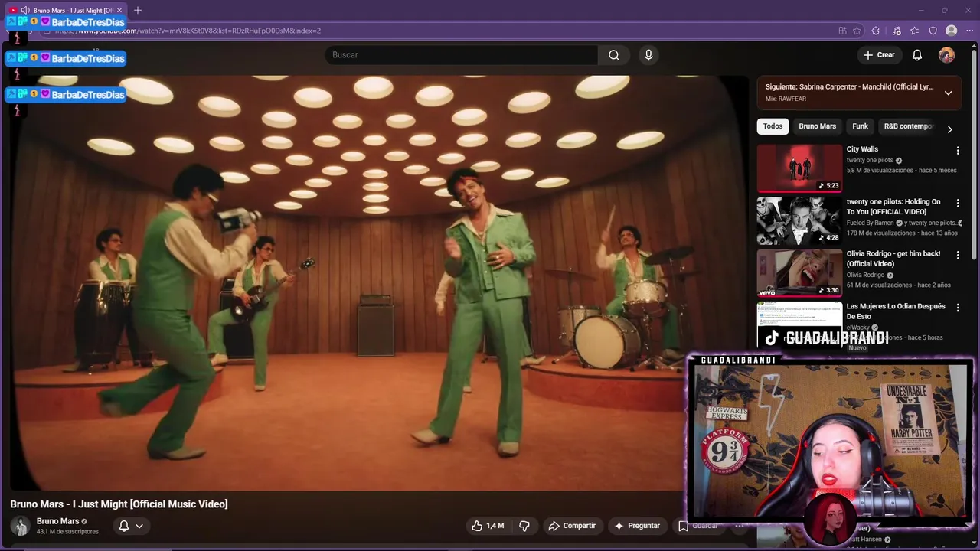Open the browser profile icon
The image size is (980, 551).
[952, 31]
